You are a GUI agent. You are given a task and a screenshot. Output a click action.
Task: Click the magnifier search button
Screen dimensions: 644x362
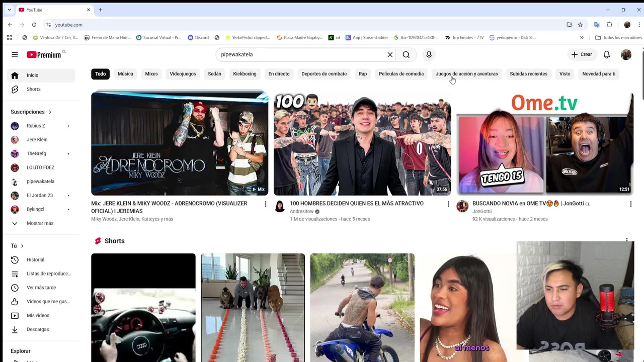[x=406, y=54]
